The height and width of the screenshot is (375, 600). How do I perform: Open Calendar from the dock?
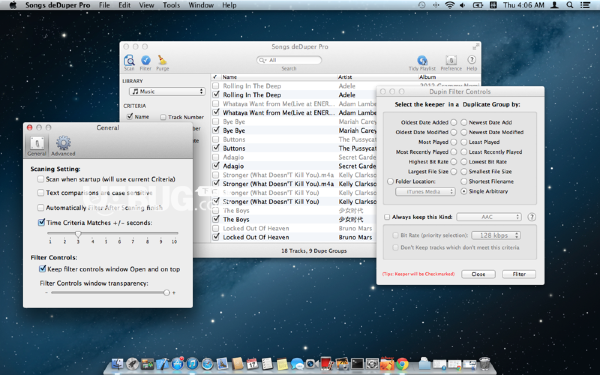pos(252,364)
